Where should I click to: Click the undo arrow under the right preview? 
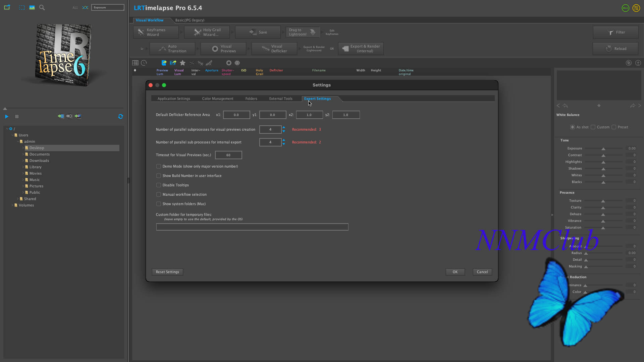tap(565, 106)
